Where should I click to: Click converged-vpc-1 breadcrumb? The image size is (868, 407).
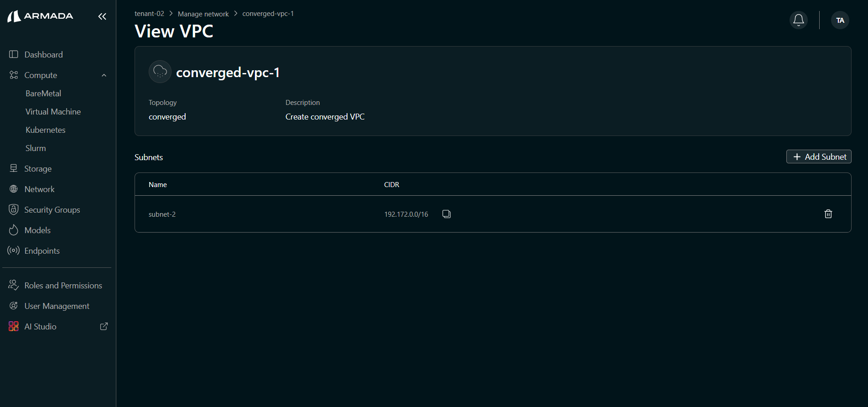point(268,14)
